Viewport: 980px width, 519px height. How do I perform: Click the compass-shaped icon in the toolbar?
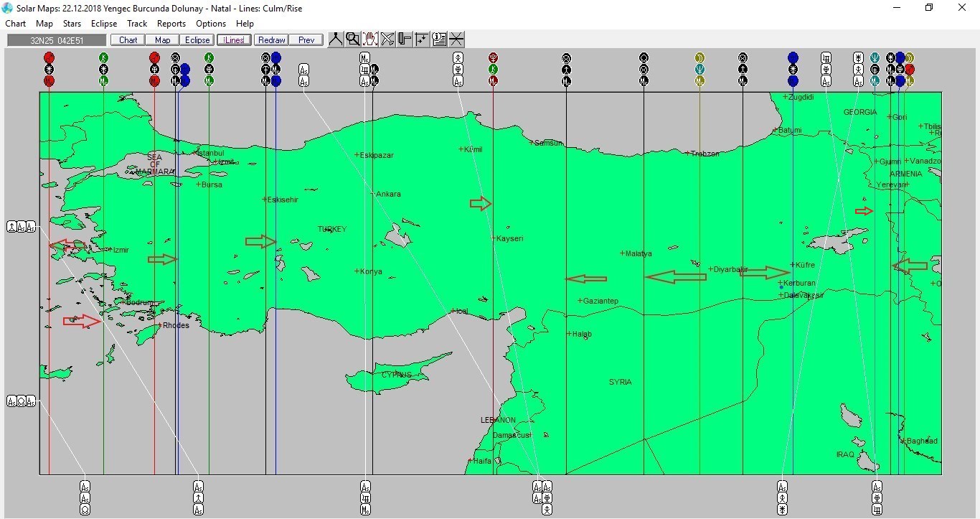click(336, 39)
